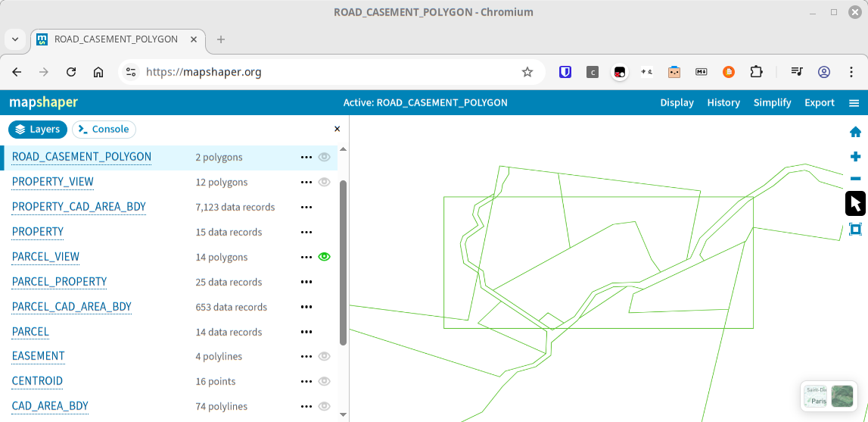The image size is (868, 422).
Task: Reload the page in Chromium
Action: 71,72
